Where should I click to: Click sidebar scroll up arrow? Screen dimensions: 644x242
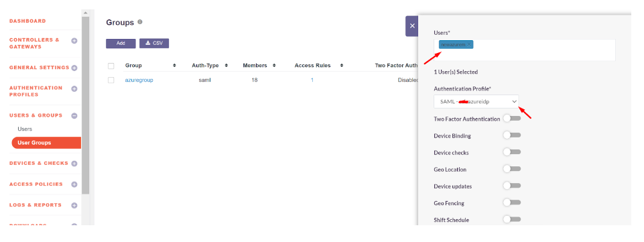[85, 13]
